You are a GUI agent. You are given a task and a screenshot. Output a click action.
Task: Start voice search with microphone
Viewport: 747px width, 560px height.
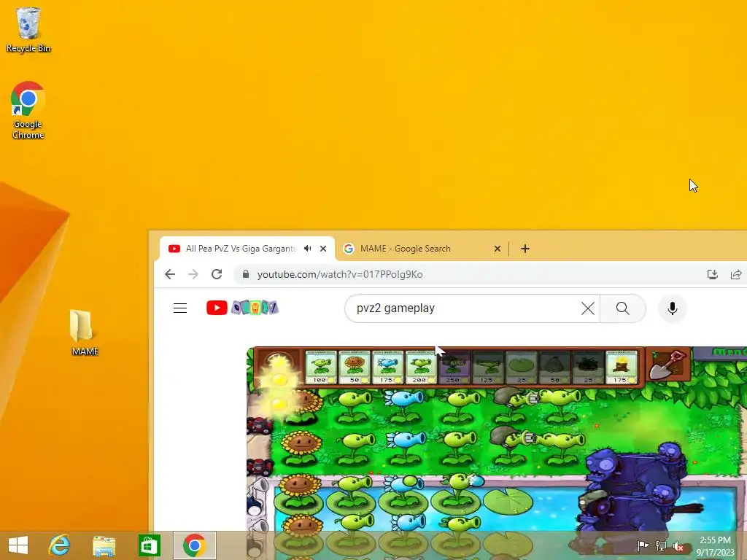coord(672,308)
